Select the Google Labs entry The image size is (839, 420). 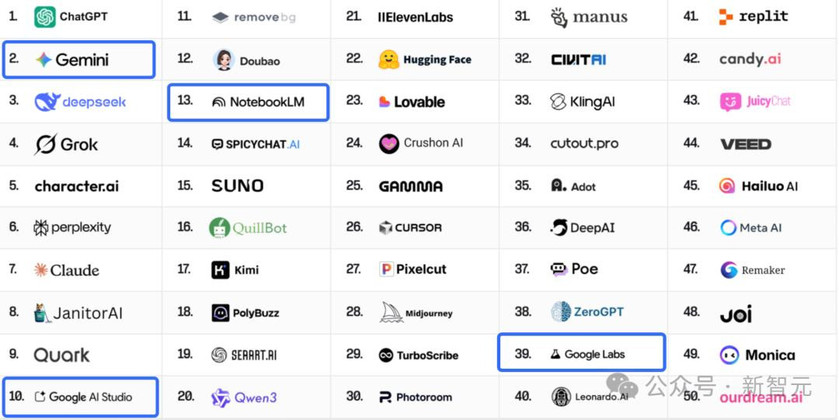pyautogui.click(x=581, y=354)
